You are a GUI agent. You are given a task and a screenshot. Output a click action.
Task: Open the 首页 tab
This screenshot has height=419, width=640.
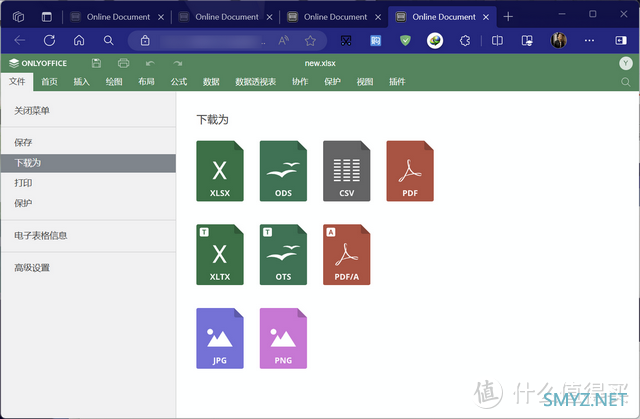click(x=49, y=82)
